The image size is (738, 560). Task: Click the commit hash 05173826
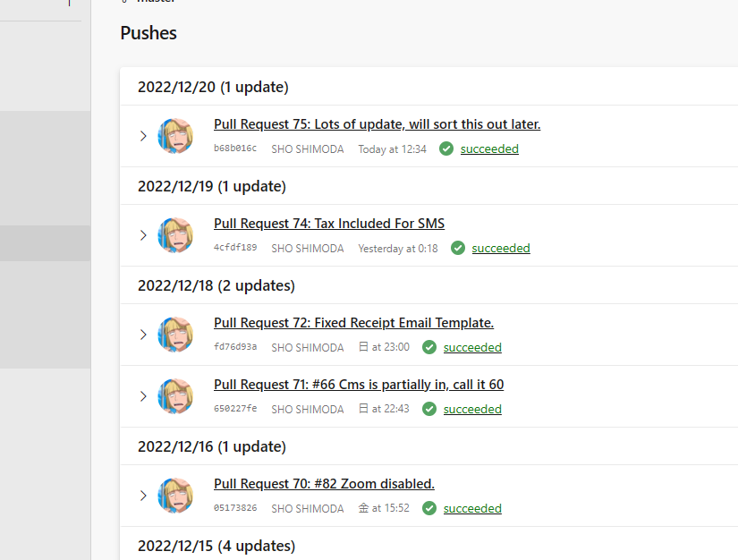pyautogui.click(x=234, y=508)
